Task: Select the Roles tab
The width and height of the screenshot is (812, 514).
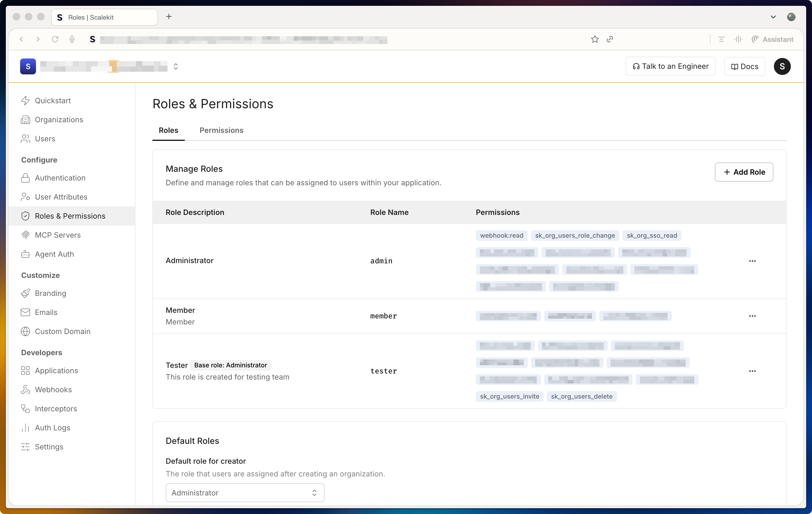Action: [x=168, y=130]
